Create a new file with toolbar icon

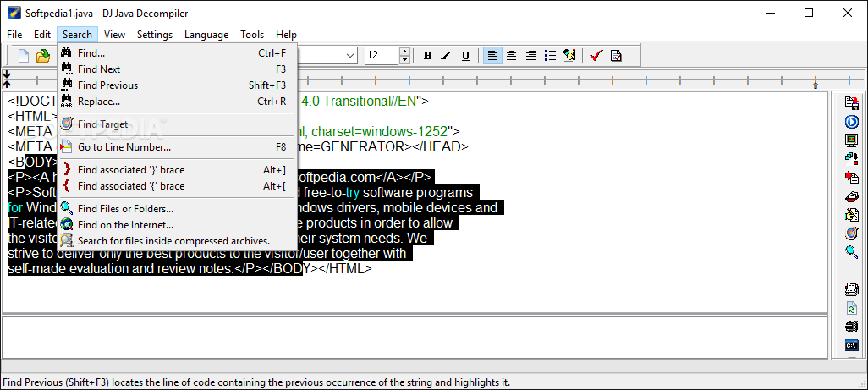tap(23, 55)
